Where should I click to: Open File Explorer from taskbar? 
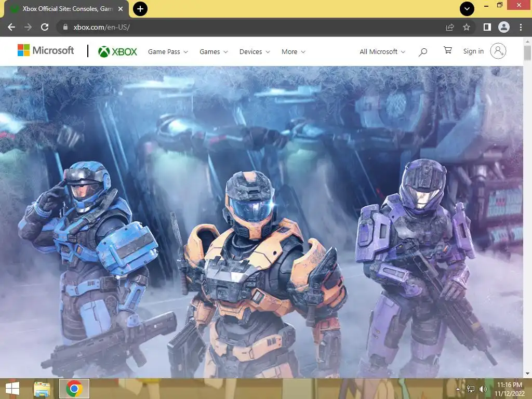pyautogui.click(x=42, y=389)
